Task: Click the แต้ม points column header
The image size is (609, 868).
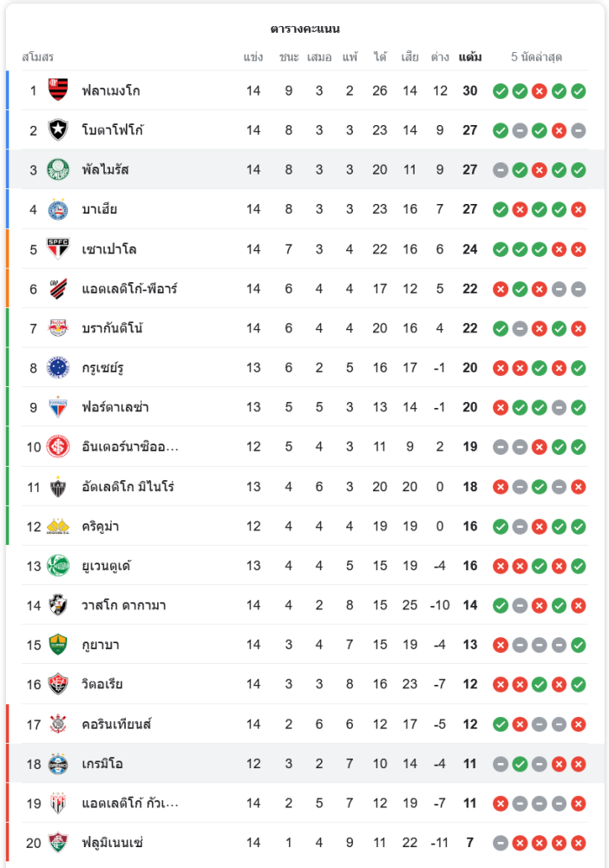Action: pos(470,57)
